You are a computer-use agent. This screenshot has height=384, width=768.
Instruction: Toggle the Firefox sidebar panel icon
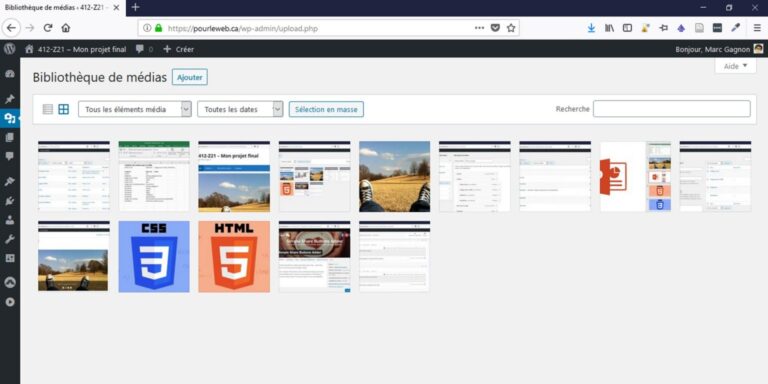[627, 28]
